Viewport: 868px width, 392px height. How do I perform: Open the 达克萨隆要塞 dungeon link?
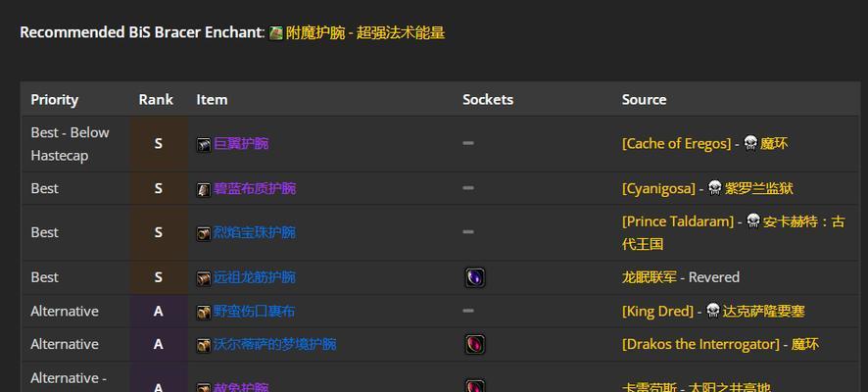click(x=764, y=312)
